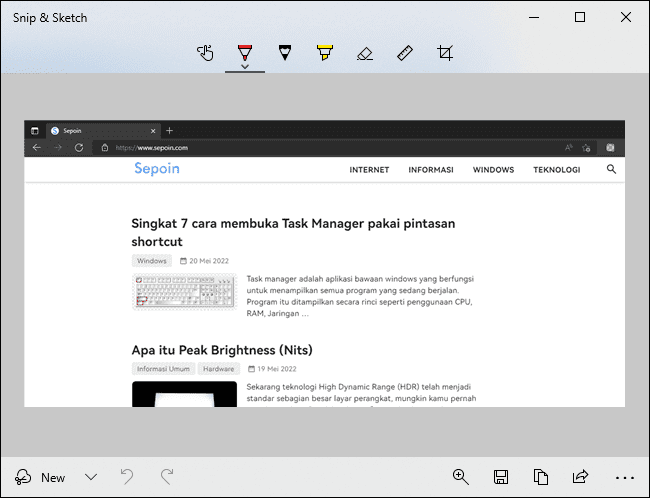Open TEKNOLOGI navigation menu item
This screenshot has width=650, height=498.
coord(557,170)
